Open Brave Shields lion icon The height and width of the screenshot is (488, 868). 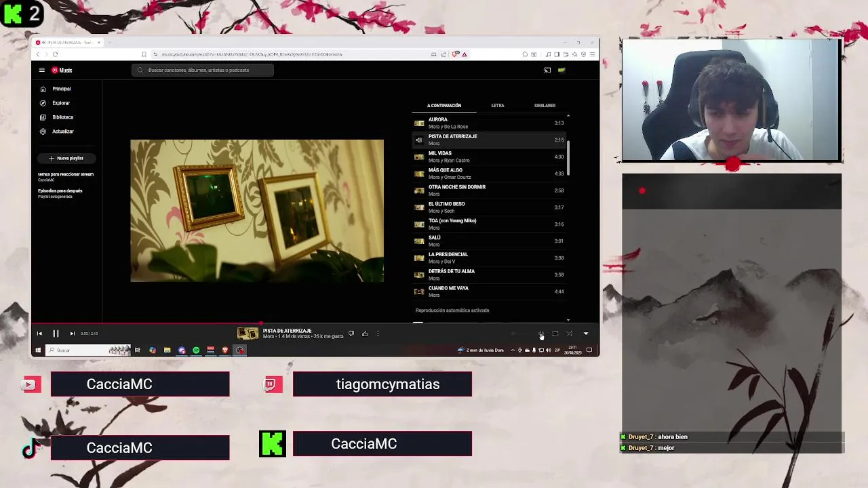456,54
